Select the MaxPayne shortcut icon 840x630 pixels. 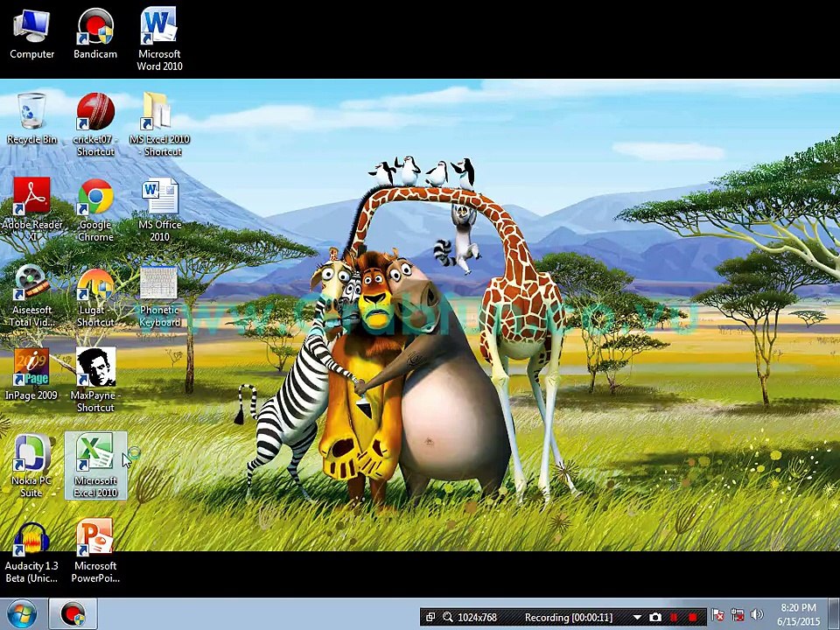point(94,381)
